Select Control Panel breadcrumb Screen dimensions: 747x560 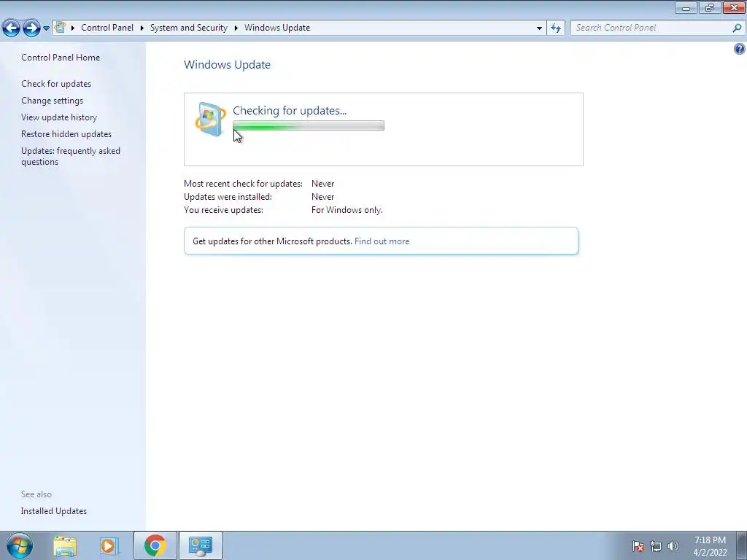pos(107,28)
